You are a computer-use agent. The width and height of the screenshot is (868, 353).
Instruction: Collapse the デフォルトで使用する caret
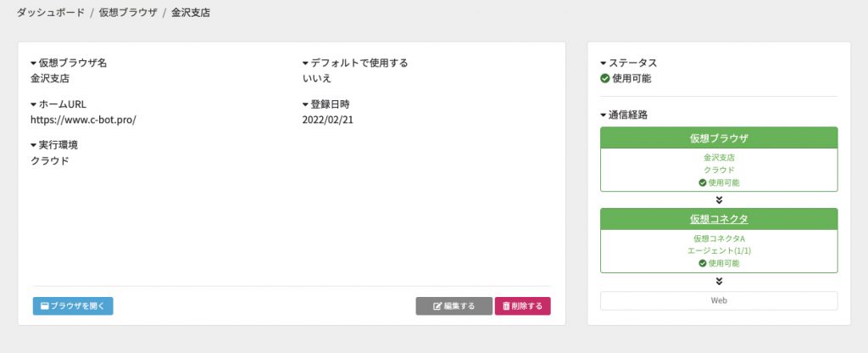click(305, 63)
